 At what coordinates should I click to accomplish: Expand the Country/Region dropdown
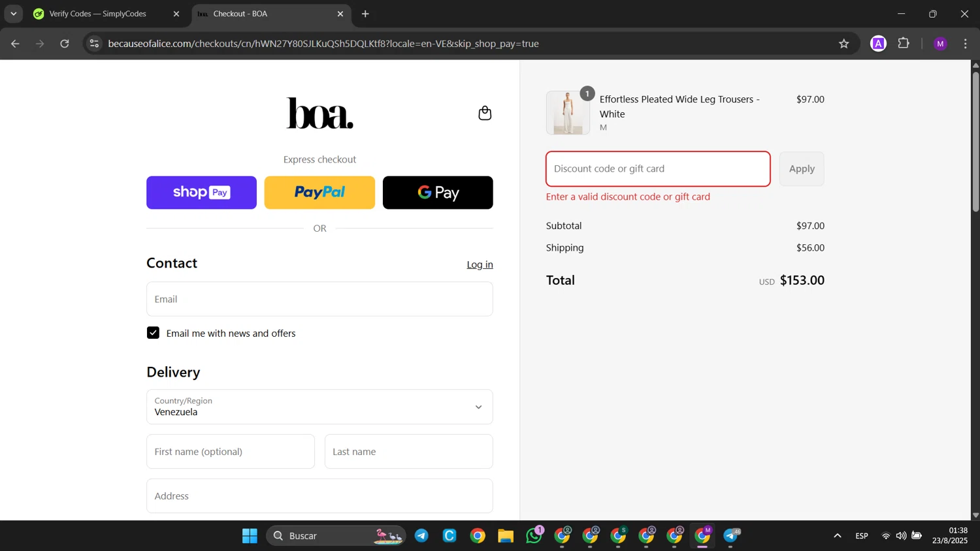[319, 407]
